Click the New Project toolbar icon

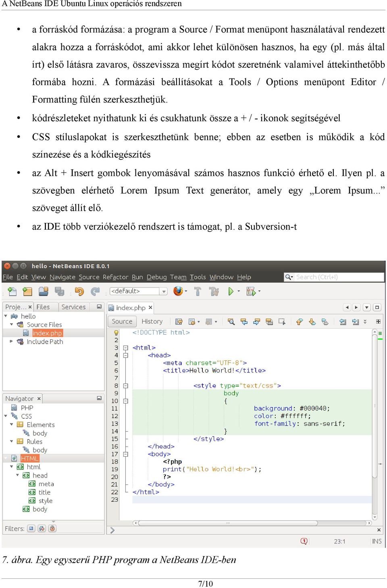(x=27, y=291)
